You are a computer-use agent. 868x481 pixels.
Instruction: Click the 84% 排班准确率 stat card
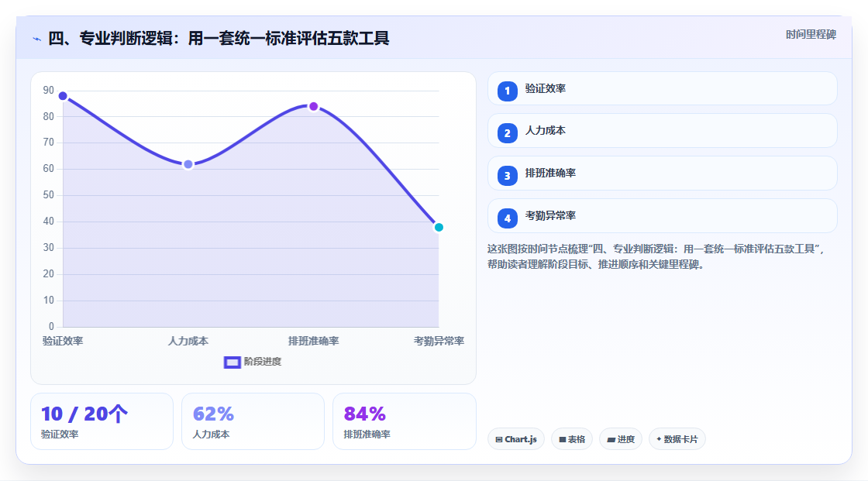[x=404, y=421]
